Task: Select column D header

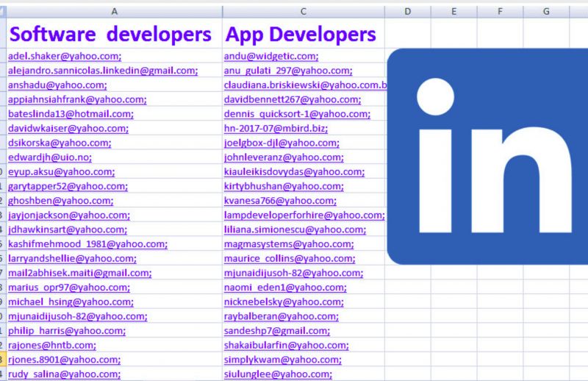Action: click(x=407, y=12)
